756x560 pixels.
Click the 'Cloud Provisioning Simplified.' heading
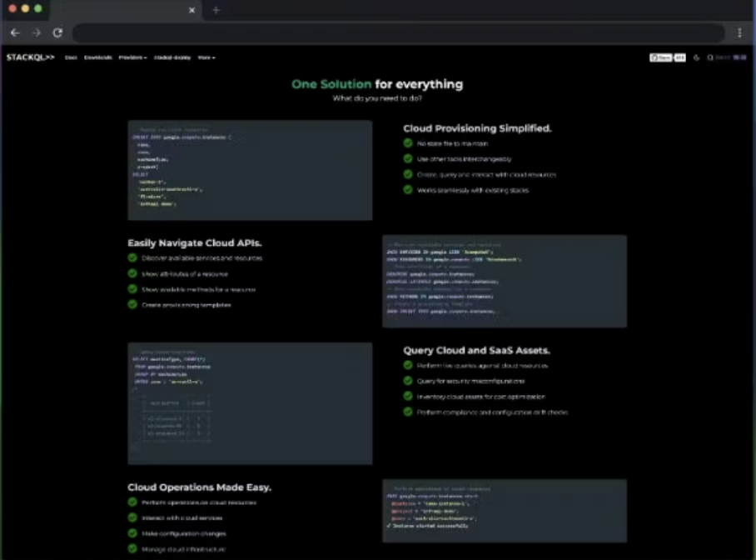click(477, 128)
